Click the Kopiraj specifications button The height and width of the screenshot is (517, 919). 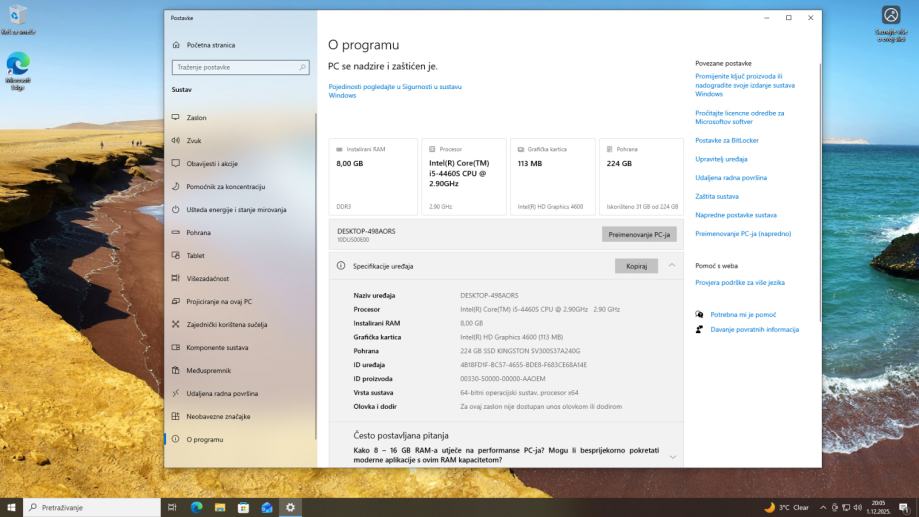(637, 266)
